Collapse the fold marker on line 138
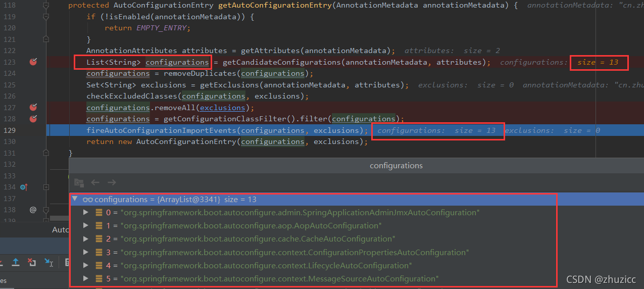This screenshot has width=644, height=289. tap(46, 210)
